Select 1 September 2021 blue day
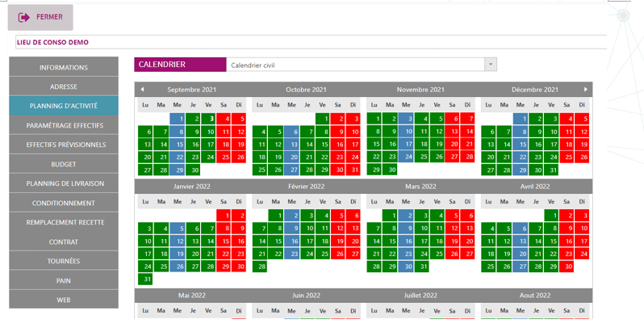This screenshot has height=328, width=644. pos(177,120)
